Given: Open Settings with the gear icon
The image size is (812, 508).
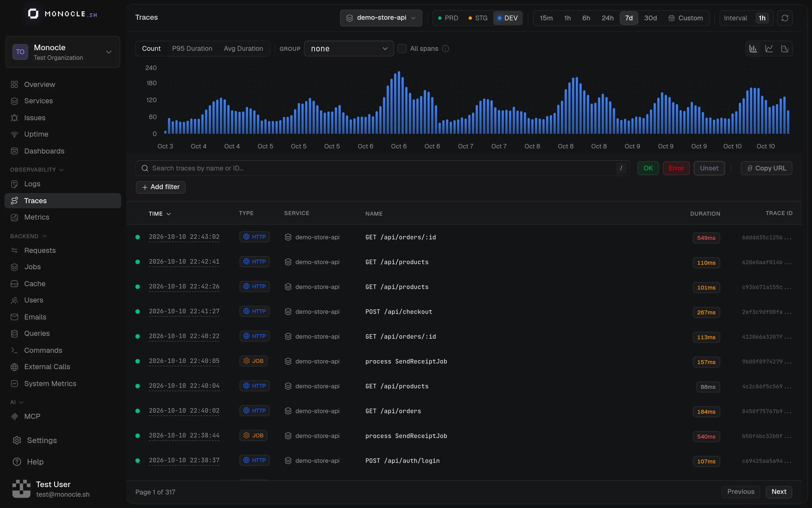Looking at the screenshot, I should [x=17, y=440].
